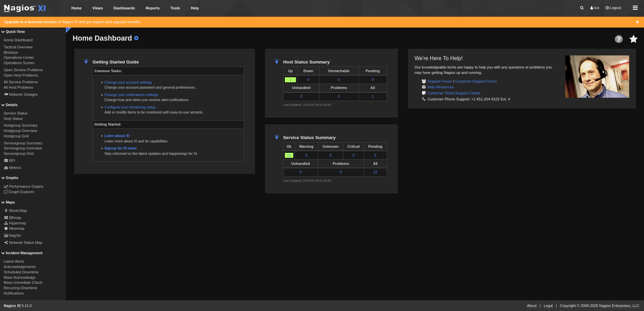
Task: Open the hamburger menu icon in header
Action: (635, 8)
